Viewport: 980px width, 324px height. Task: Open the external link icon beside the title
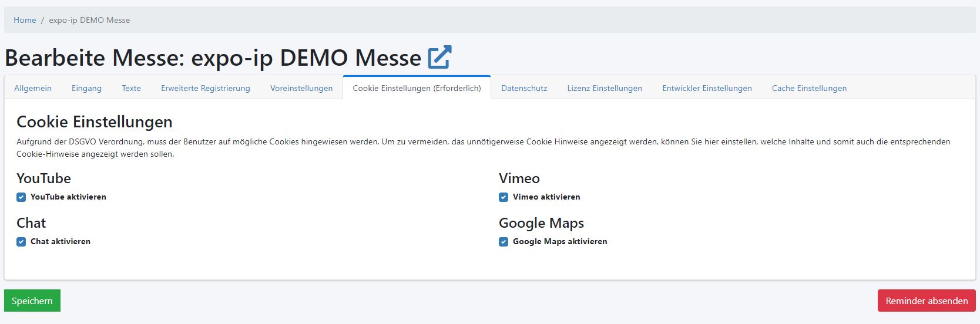click(x=439, y=58)
